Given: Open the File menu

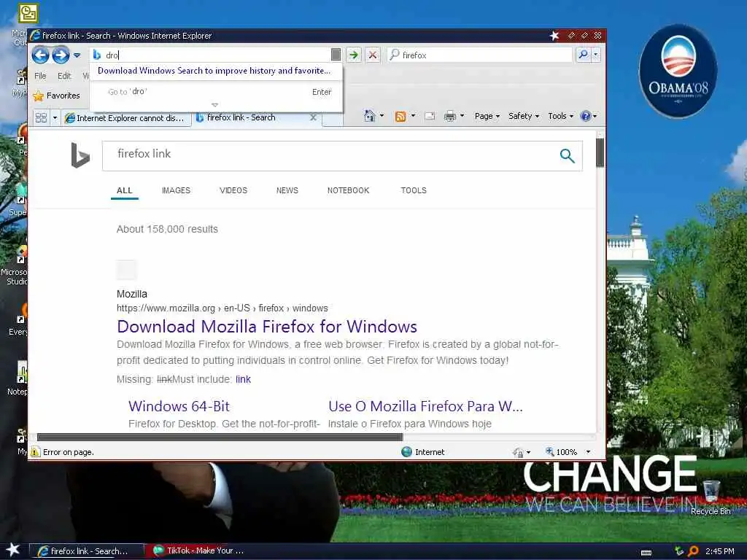Looking at the screenshot, I should [x=41, y=76].
